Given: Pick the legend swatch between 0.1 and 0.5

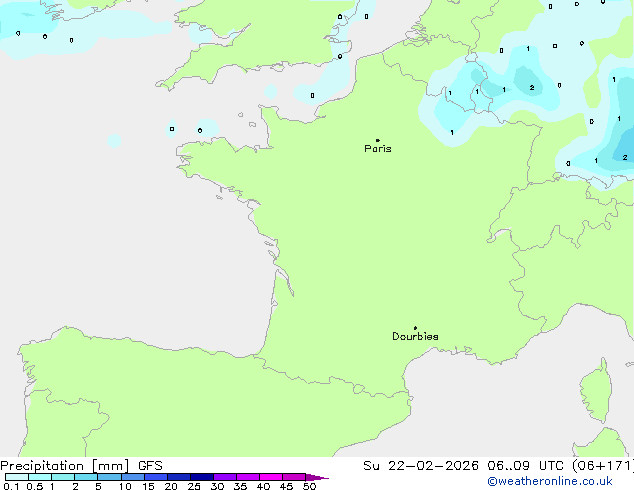Looking at the screenshot, I should pos(17,477).
